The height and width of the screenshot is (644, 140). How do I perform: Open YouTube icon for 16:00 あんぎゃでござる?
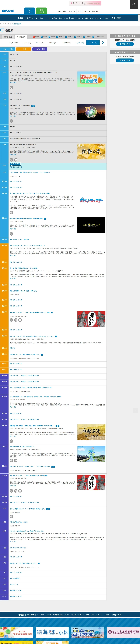click(20, 320)
